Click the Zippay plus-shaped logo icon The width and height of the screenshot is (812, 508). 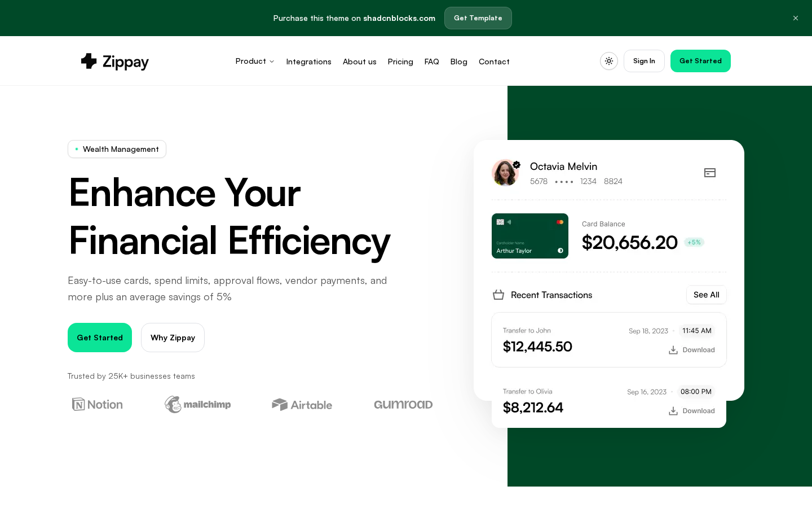(89, 61)
